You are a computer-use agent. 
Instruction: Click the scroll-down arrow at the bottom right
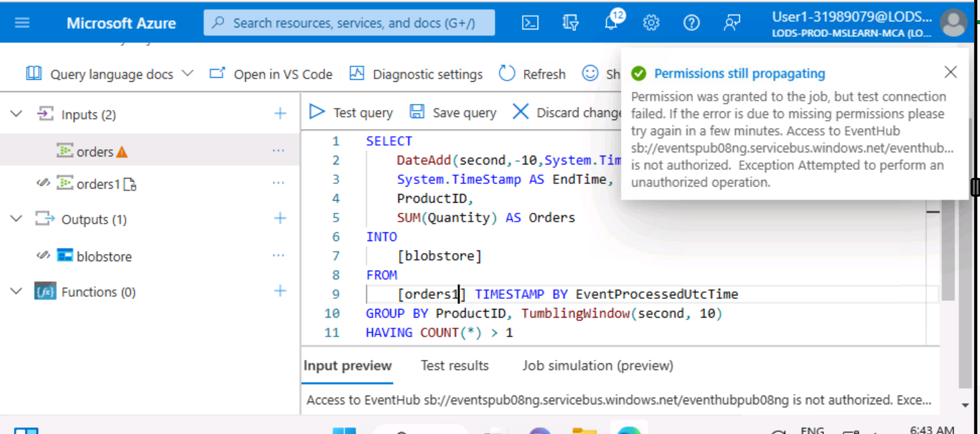[965, 405]
